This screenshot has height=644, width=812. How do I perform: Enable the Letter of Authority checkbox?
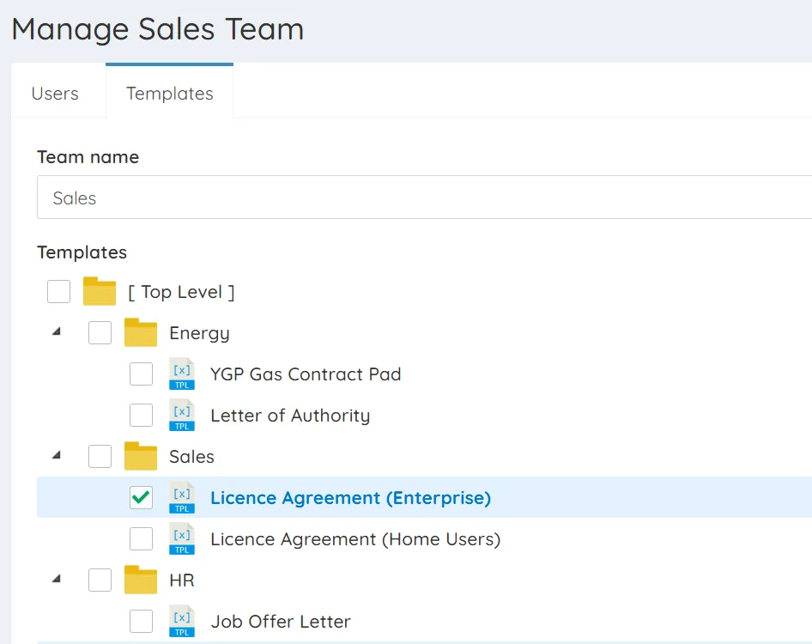pyautogui.click(x=141, y=416)
